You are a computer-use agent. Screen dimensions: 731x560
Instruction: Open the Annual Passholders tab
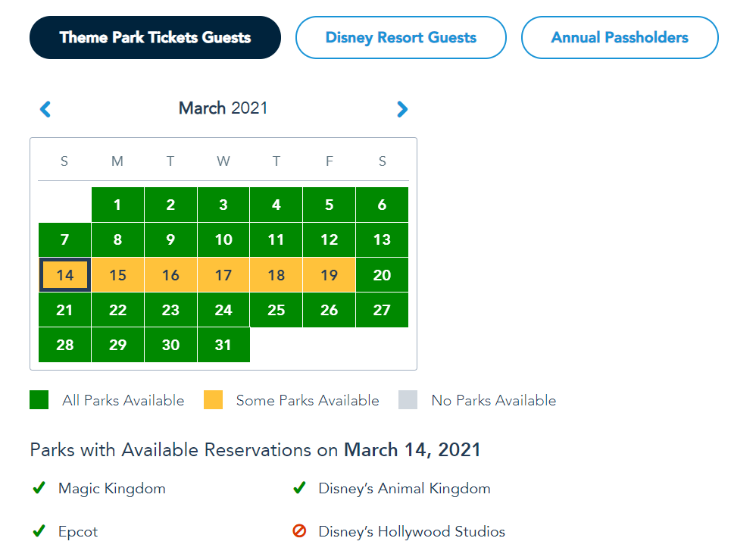click(x=619, y=37)
